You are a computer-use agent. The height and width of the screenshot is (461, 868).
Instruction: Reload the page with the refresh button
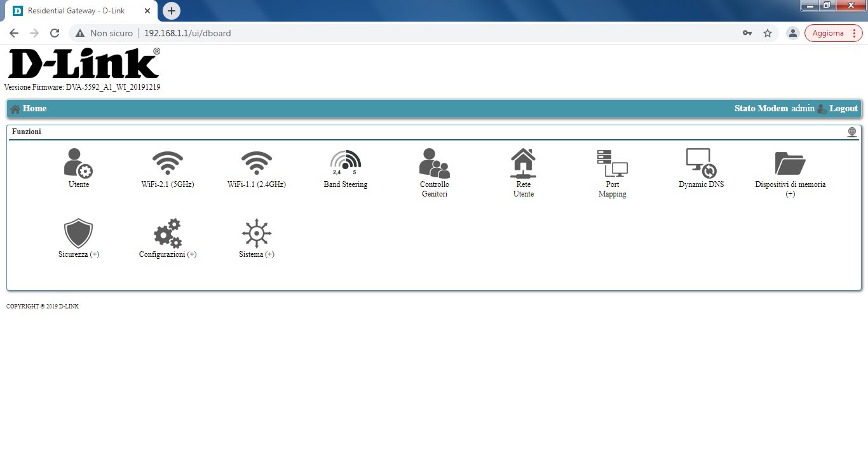(55, 33)
